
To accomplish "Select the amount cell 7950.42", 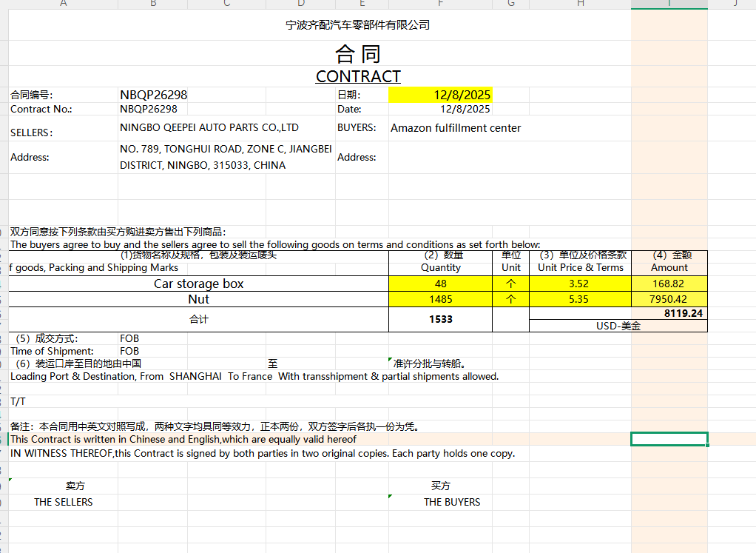I will (669, 299).
